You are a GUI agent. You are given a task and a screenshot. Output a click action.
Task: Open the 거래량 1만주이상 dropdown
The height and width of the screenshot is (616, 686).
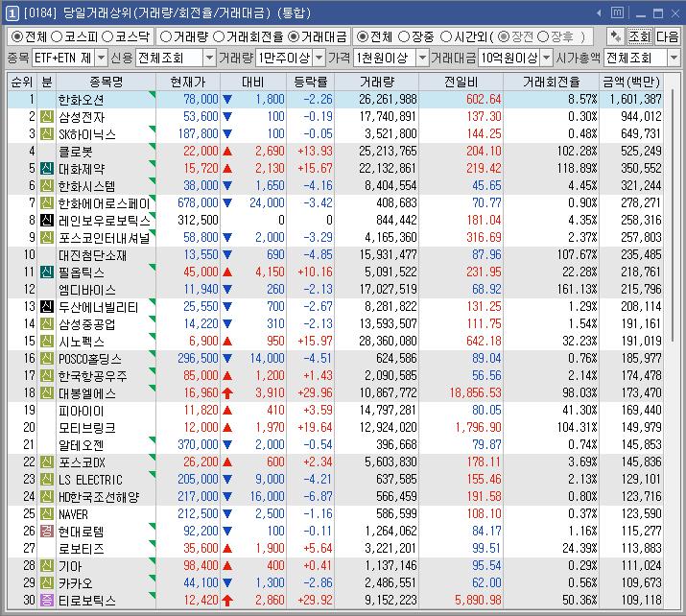319,58
